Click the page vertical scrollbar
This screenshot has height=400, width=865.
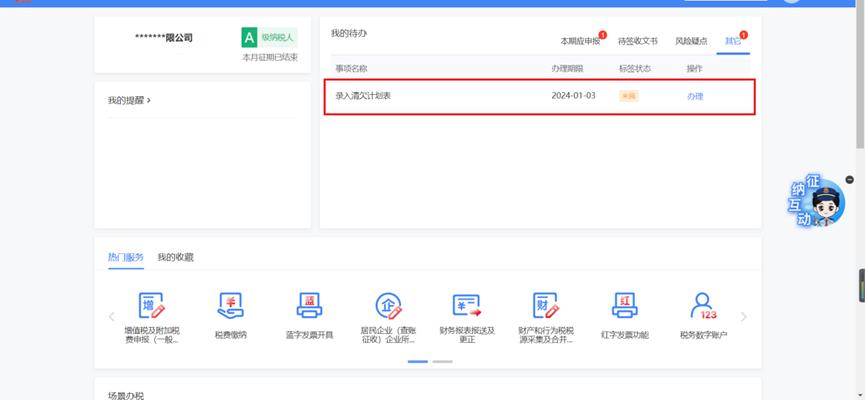860,77
